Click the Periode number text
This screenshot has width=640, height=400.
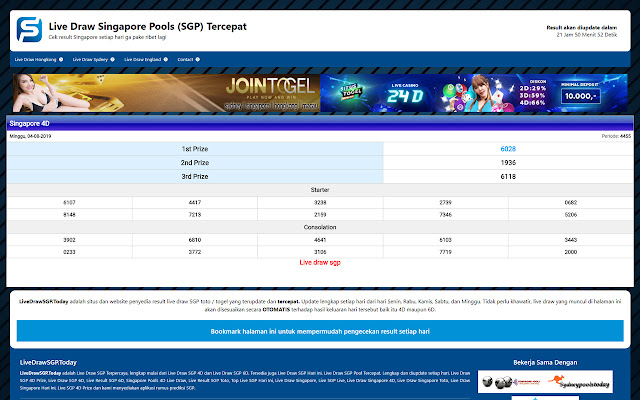point(616,136)
